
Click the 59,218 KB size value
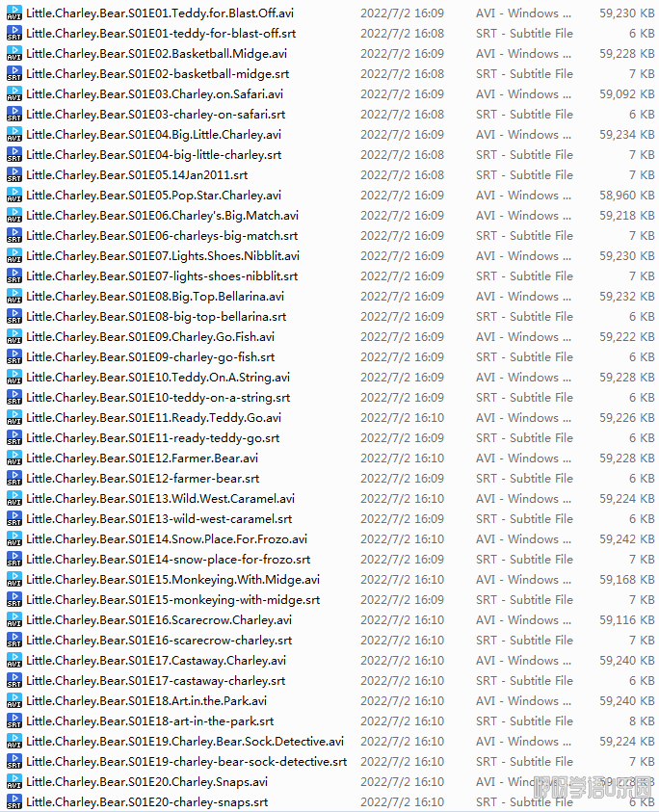[627, 215]
